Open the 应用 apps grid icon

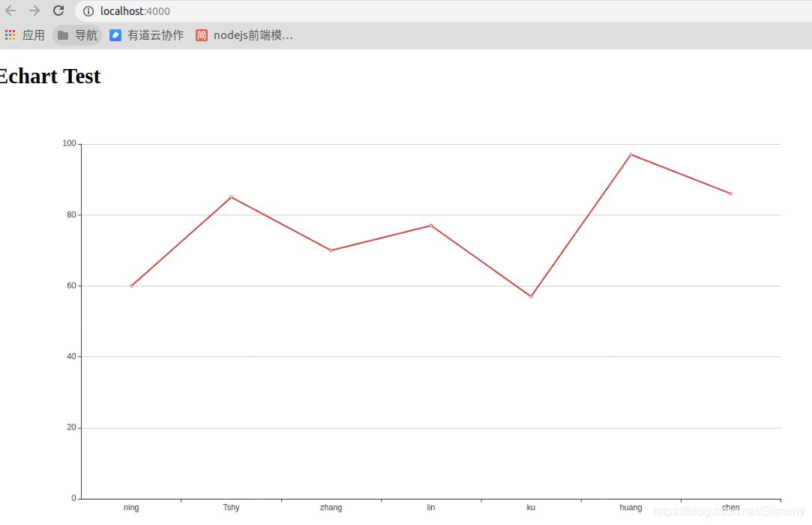10,35
